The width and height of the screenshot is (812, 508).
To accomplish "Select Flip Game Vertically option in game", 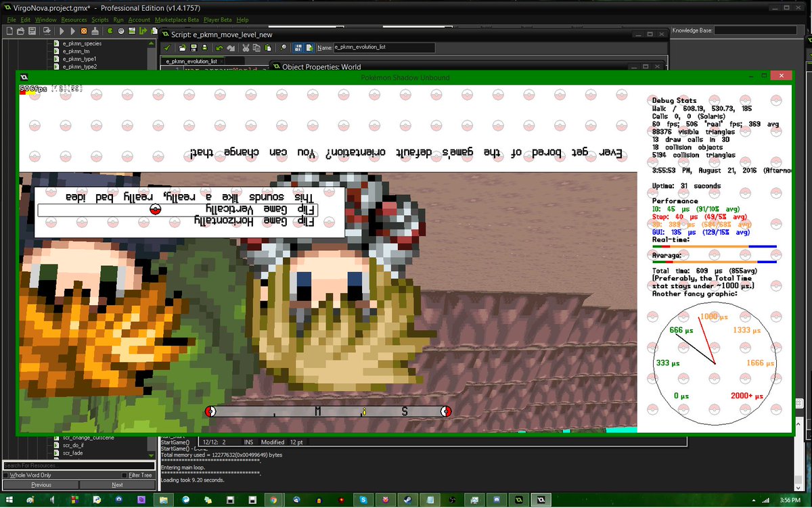I will point(261,210).
